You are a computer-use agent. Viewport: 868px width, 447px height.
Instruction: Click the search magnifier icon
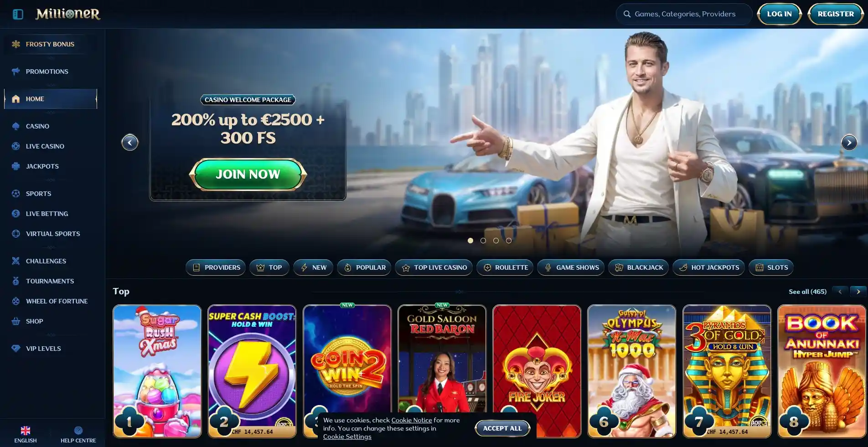(x=627, y=14)
